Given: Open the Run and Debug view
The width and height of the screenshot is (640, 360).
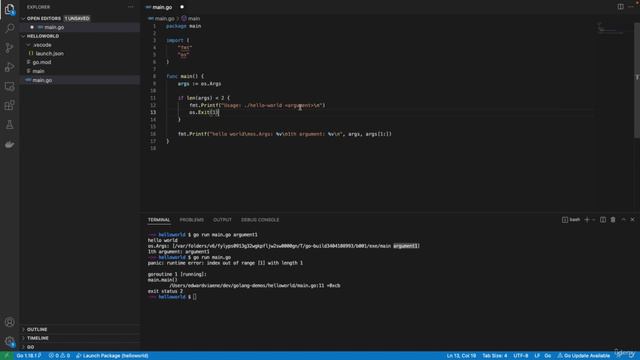Looking at the screenshot, I should (9, 67).
